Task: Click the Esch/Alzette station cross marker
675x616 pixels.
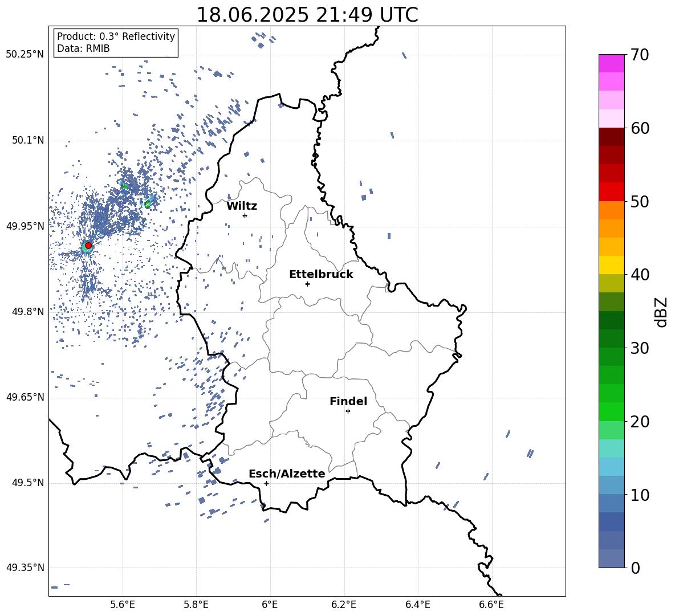Action: click(266, 483)
